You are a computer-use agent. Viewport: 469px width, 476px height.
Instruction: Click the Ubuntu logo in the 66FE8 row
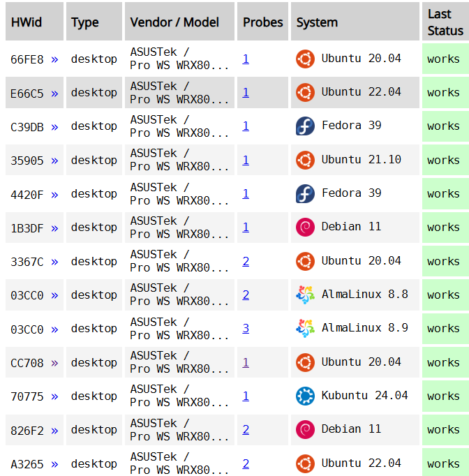[x=305, y=59]
